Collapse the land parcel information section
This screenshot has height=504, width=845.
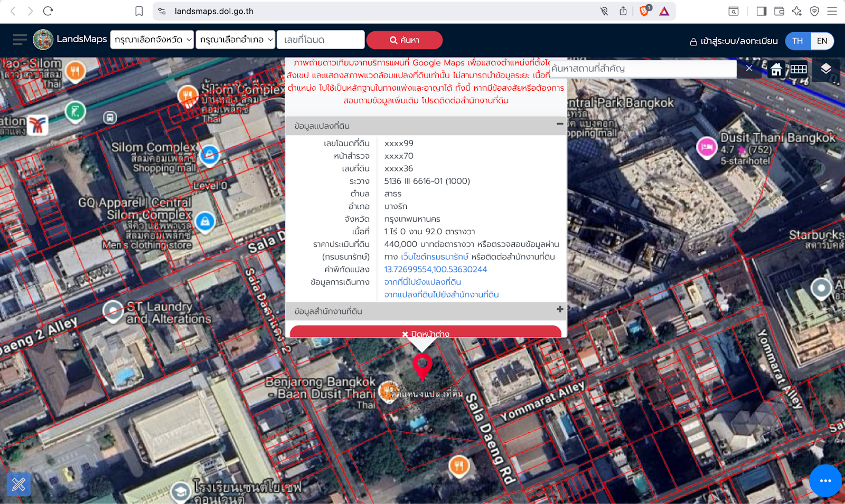tap(559, 124)
